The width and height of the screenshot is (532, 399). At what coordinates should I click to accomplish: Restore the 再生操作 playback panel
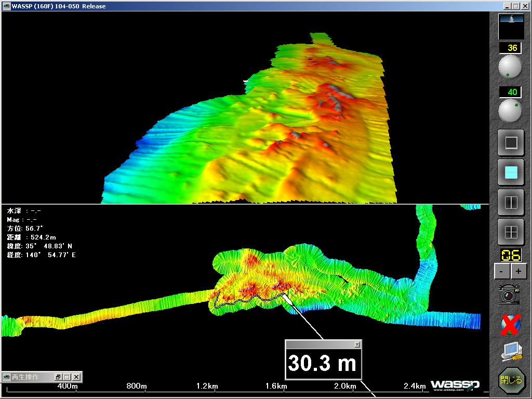click(x=58, y=377)
